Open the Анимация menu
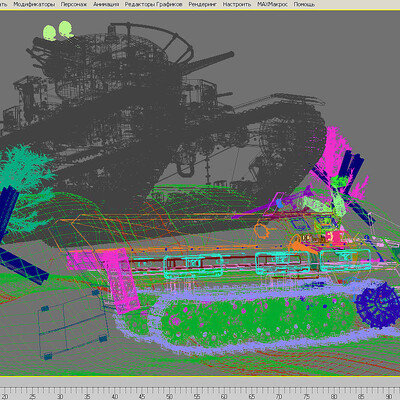The image size is (400, 400). 106,4
